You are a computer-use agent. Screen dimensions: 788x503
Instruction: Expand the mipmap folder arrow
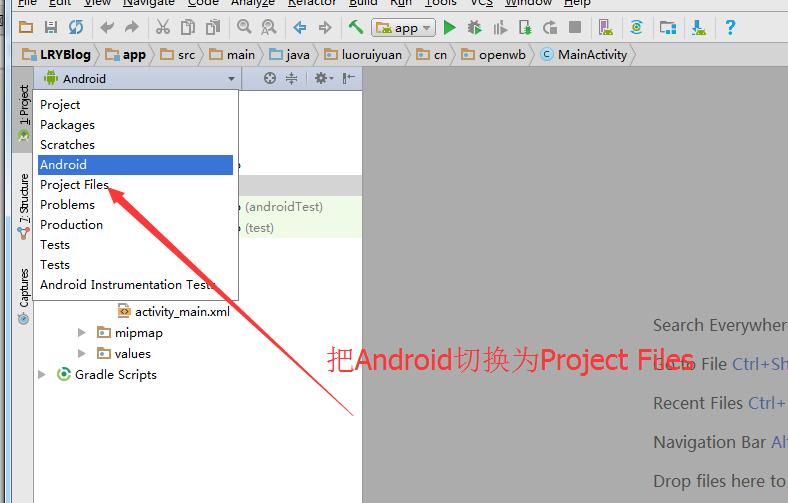pos(81,332)
